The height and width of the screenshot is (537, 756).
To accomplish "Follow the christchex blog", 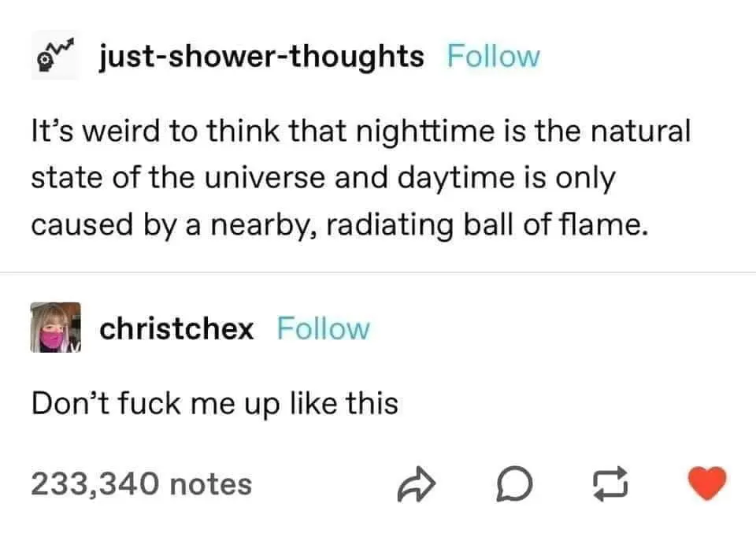I will pyautogui.click(x=324, y=329).
